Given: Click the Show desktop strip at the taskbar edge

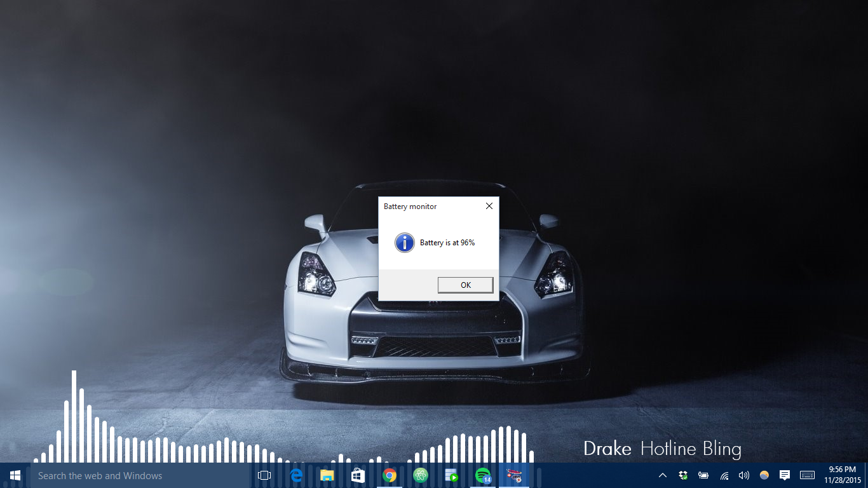Looking at the screenshot, I should (x=866, y=475).
